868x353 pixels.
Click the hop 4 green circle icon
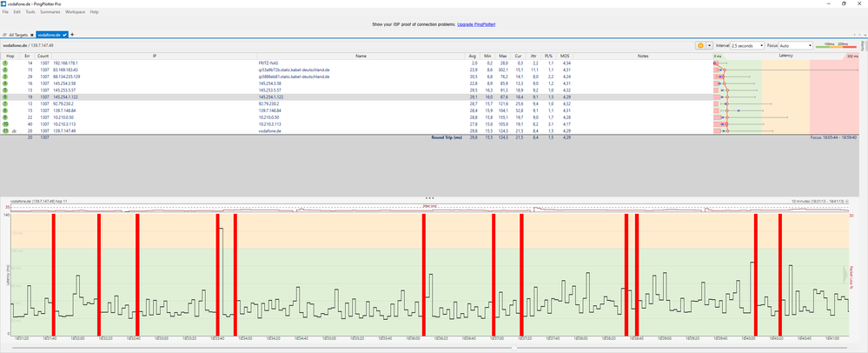tap(5, 83)
